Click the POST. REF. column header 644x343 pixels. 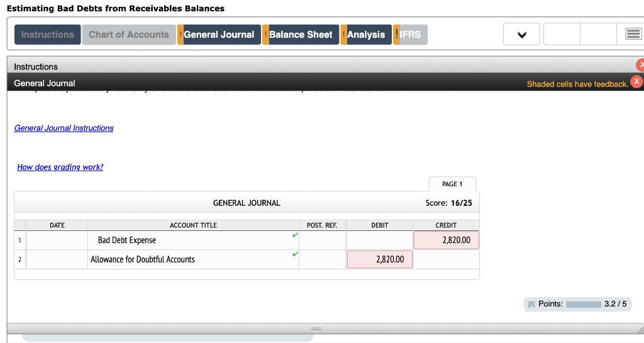323,225
